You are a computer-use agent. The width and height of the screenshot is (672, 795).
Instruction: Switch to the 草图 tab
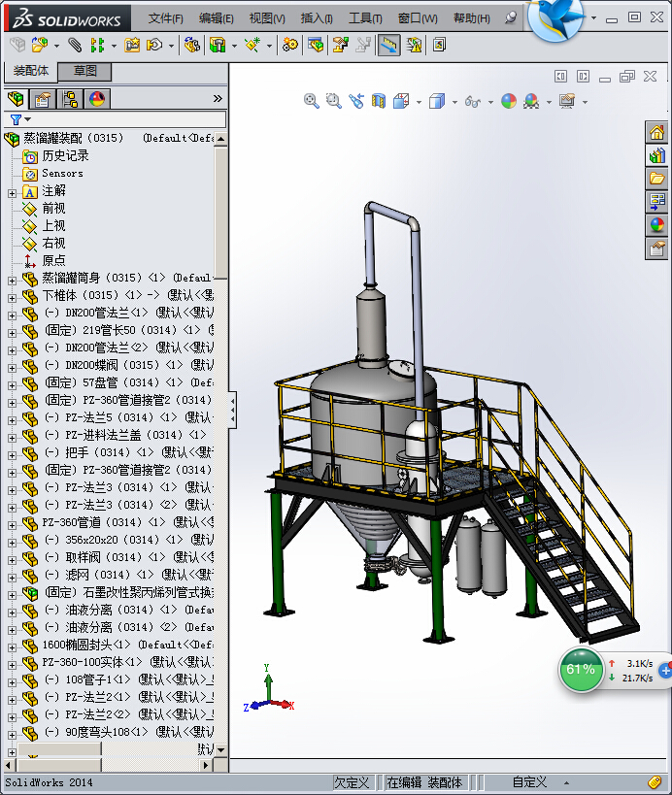tap(84, 71)
